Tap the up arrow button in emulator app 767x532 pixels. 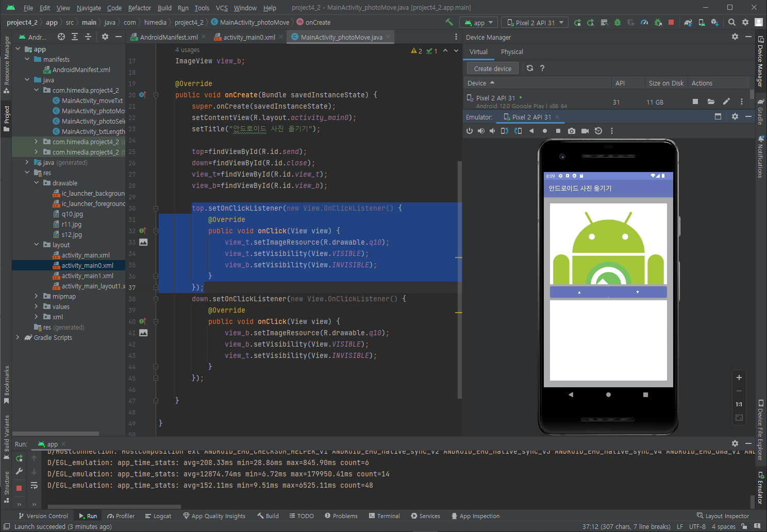point(579,292)
